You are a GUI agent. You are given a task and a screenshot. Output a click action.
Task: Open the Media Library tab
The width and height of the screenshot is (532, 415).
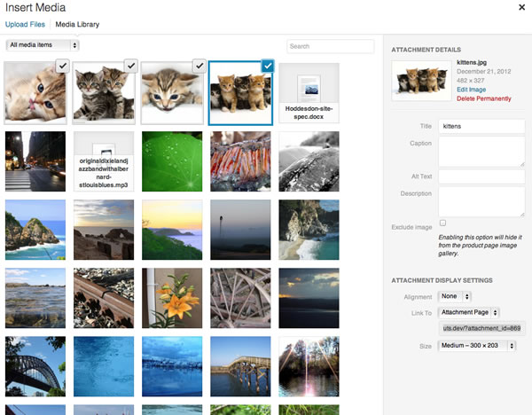tap(77, 25)
